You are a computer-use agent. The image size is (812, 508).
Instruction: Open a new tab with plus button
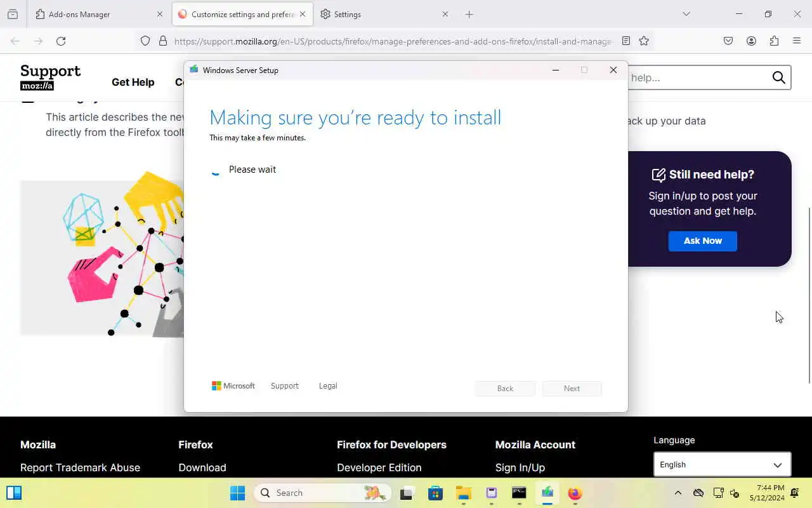469,14
